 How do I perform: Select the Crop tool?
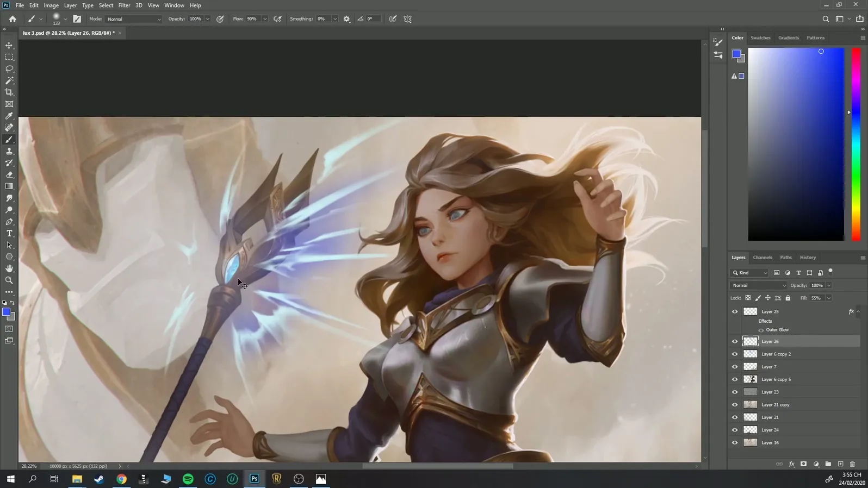coord(9,92)
